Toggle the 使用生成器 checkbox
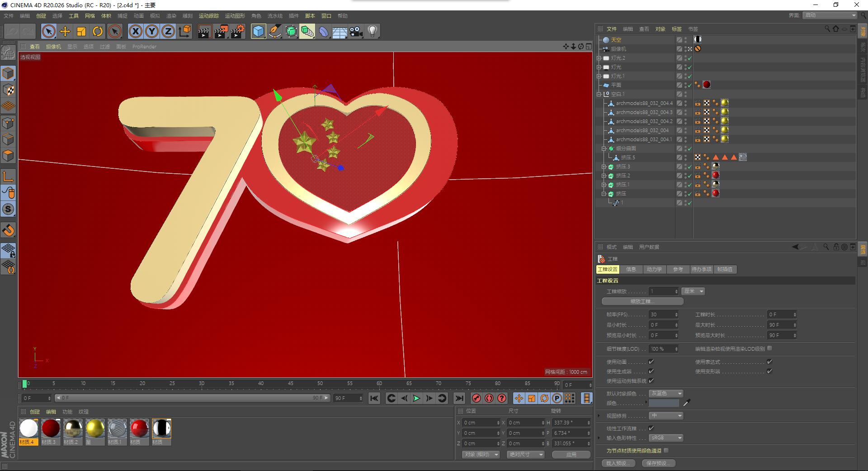The height and width of the screenshot is (471, 868). coord(651,371)
